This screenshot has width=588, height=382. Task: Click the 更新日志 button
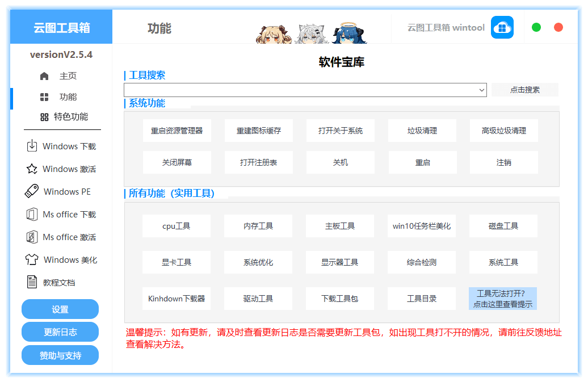60,332
